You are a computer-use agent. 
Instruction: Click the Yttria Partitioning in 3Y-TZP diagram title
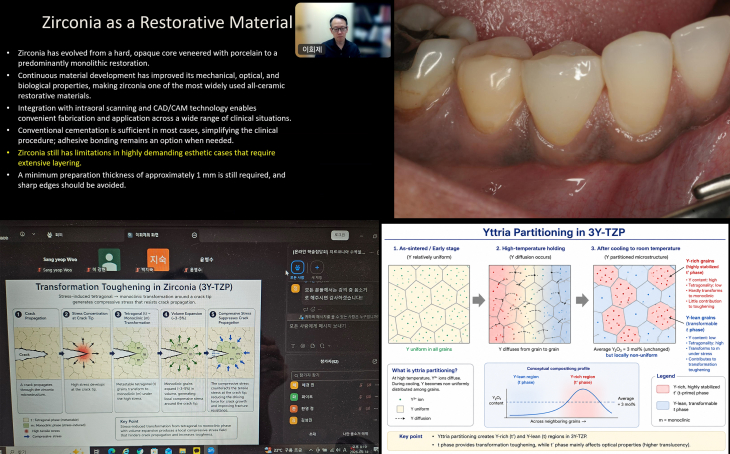click(x=554, y=232)
